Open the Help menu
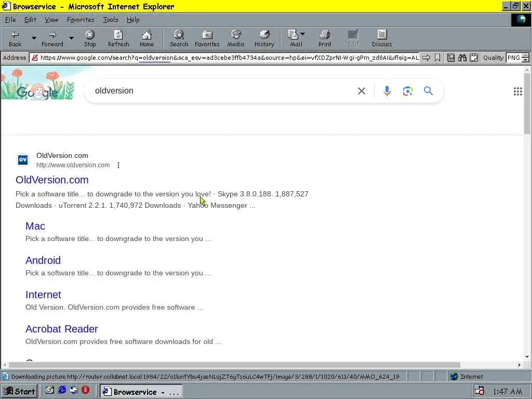The width and height of the screenshot is (532, 399). [x=132, y=20]
